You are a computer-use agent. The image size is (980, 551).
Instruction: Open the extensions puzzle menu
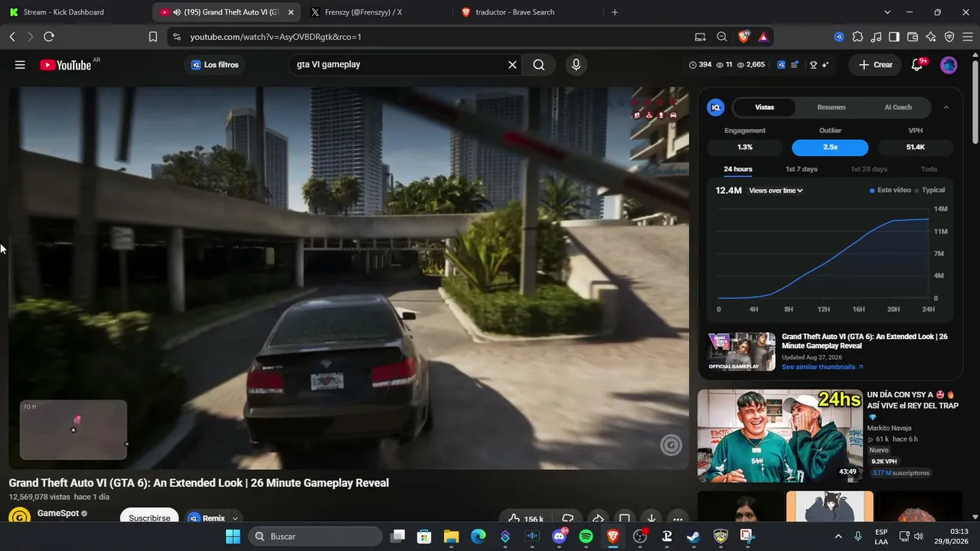click(857, 37)
